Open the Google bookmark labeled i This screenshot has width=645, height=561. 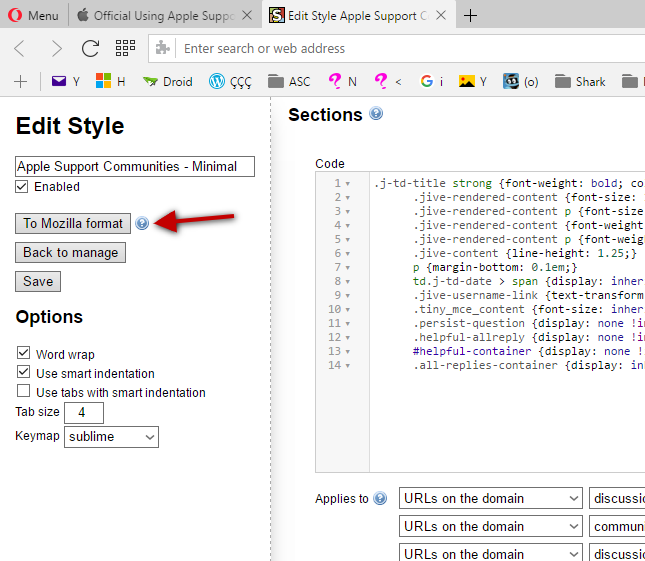point(432,81)
